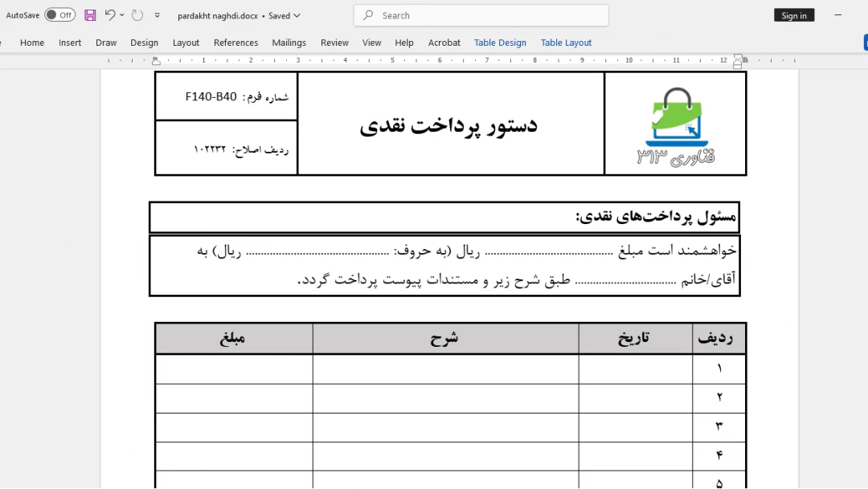
Task: Go to the References tab
Action: pos(235,43)
